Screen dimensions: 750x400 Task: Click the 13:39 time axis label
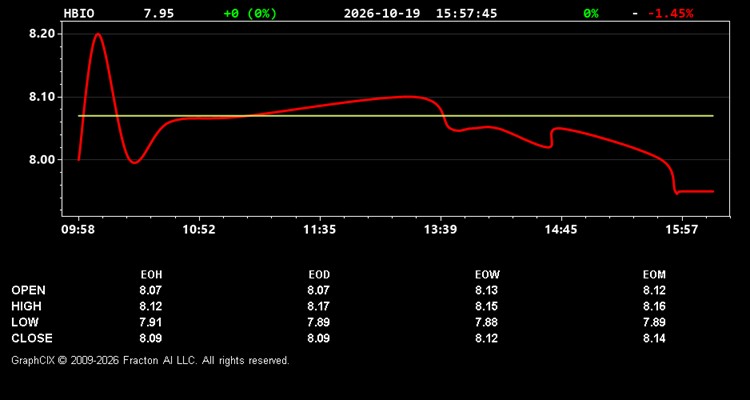tap(440, 229)
